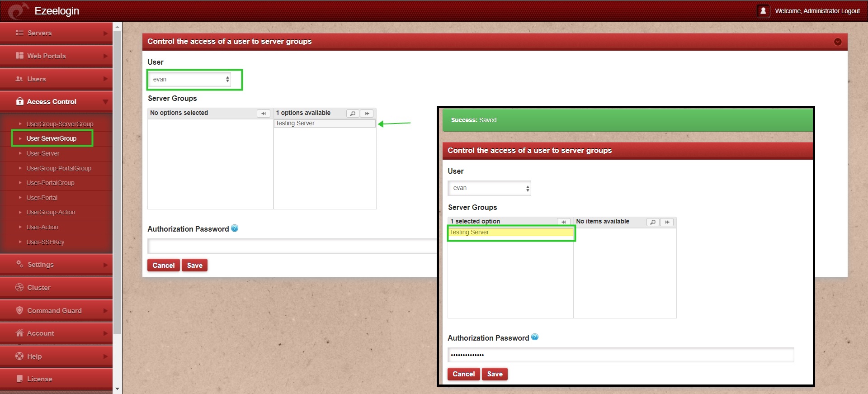Expand the Users menu arrow
Viewport: 868px width, 394px height.
tap(105, 79)
